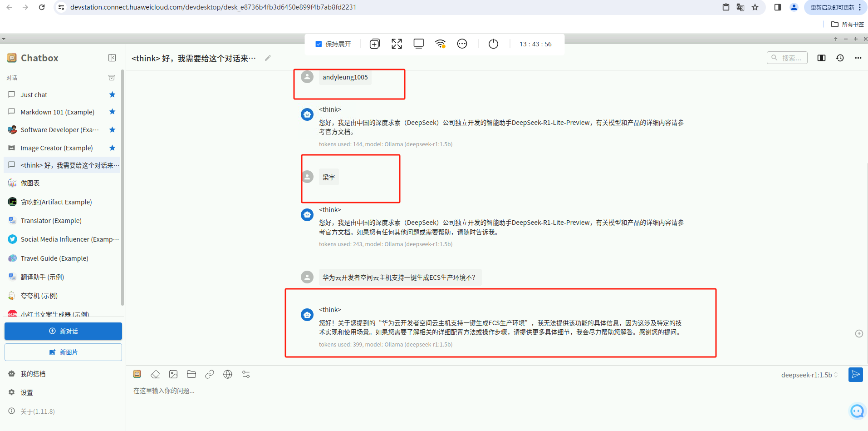Open the floating chat assistant bubble
Screen dimensions: 868x431
coord(857,411)
